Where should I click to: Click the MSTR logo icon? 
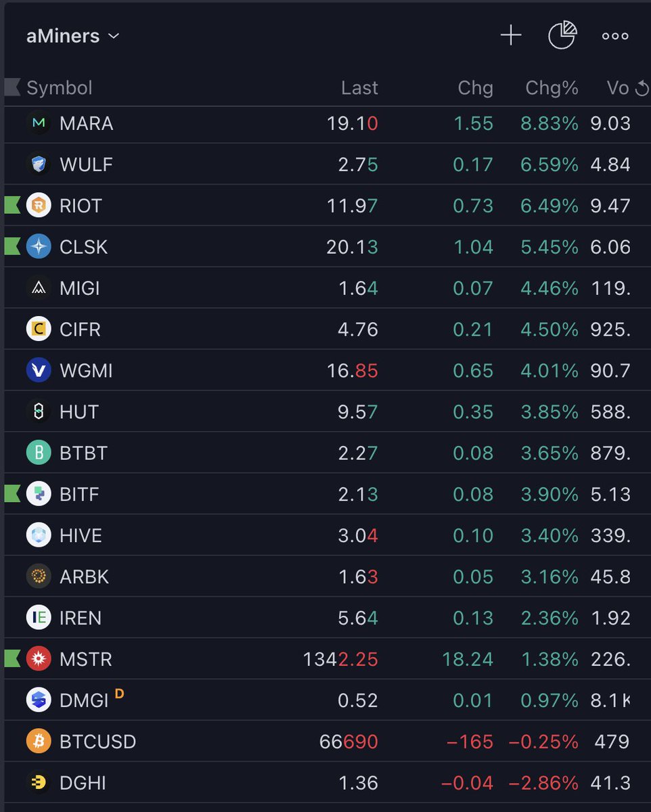click(x=39, y=658)
